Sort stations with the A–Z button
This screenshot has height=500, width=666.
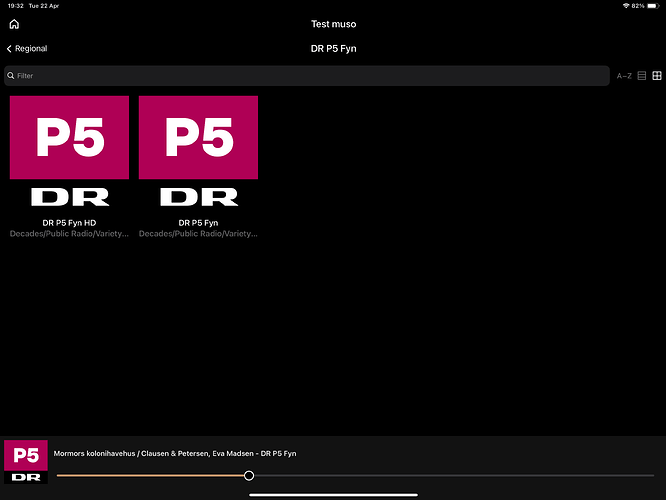pos(624,76)
